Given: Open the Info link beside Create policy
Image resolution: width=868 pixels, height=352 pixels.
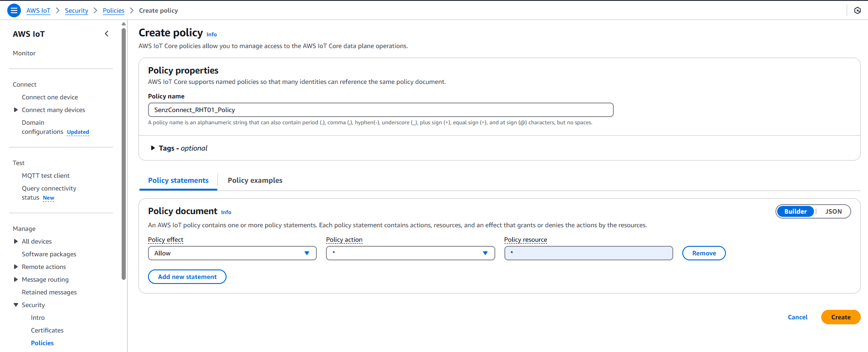Looking at the screenshot, I should click(212, 34).
